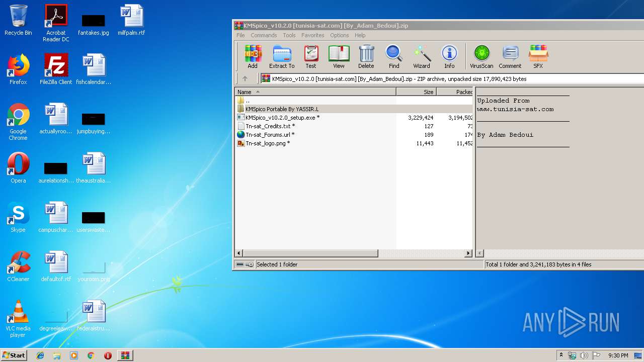Open CCleaner desktop shortcut

tap(18, 266)
